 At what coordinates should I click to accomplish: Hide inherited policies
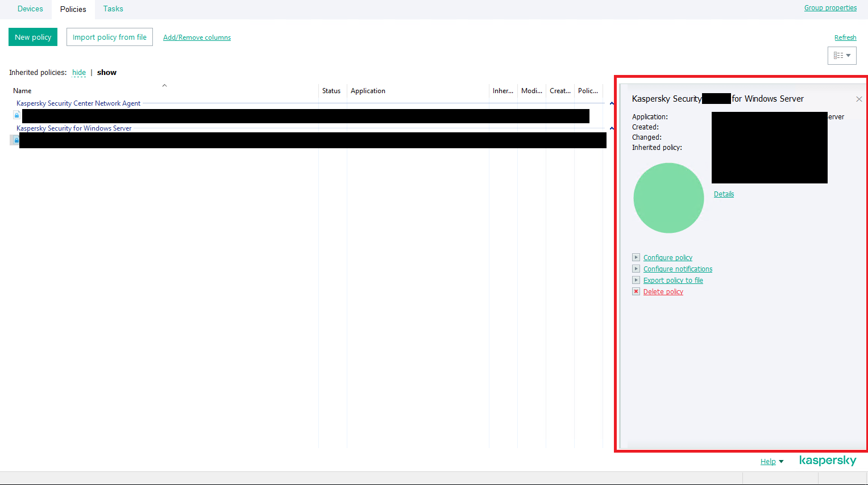coord(79,73)
